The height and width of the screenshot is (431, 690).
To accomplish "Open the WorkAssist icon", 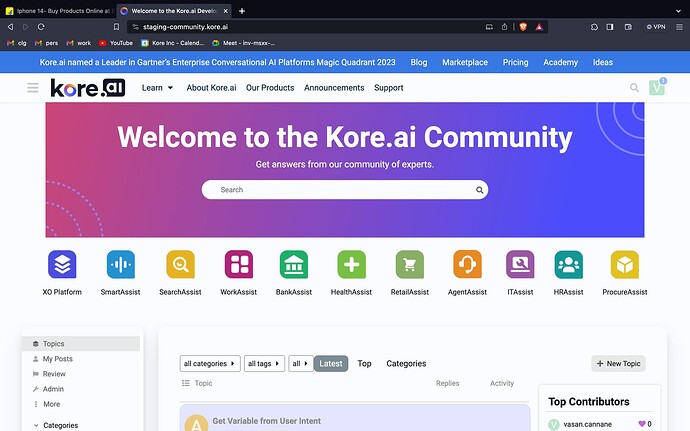I will [x=239, y=264].
